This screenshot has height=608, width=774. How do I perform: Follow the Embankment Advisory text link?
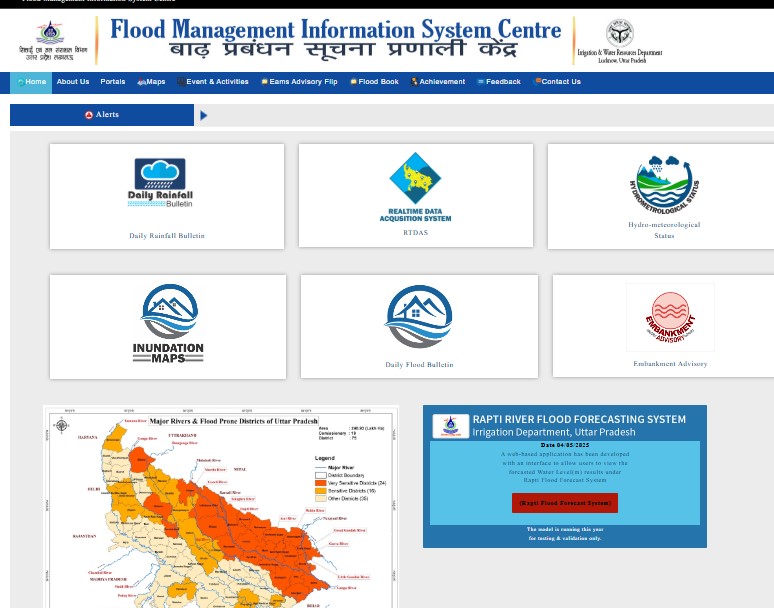coord(670,364)
